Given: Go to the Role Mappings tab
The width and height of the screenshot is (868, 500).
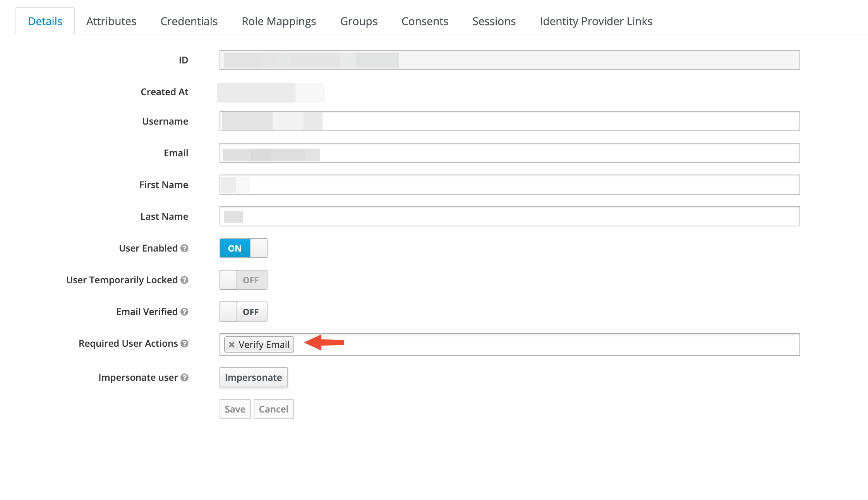Looking at the screenshot, I should coord(279,21).
